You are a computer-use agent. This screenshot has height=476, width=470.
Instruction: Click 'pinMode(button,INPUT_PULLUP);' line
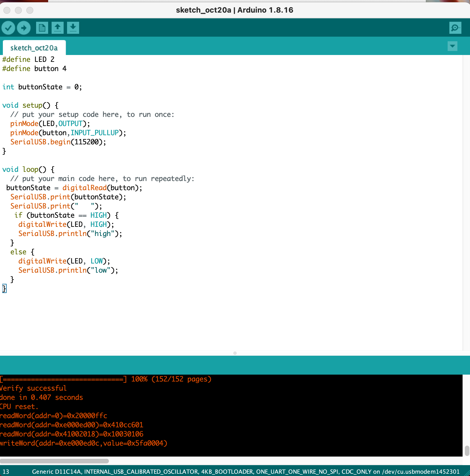click(x=68, y=133)
